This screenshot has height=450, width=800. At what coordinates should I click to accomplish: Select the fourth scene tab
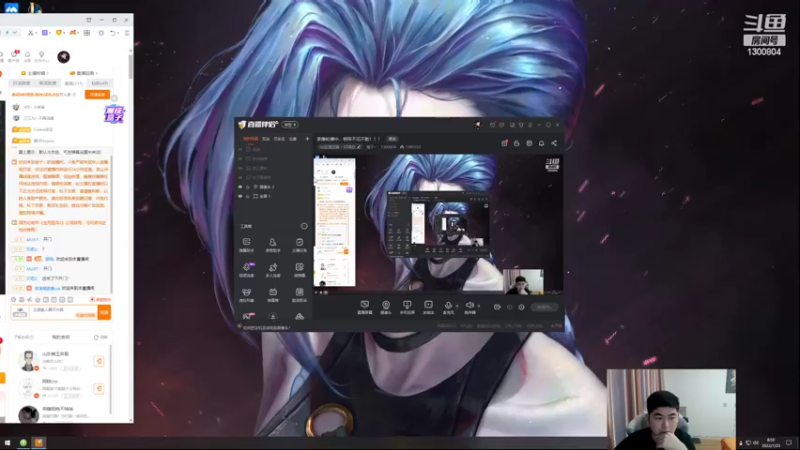click(293, 139)
